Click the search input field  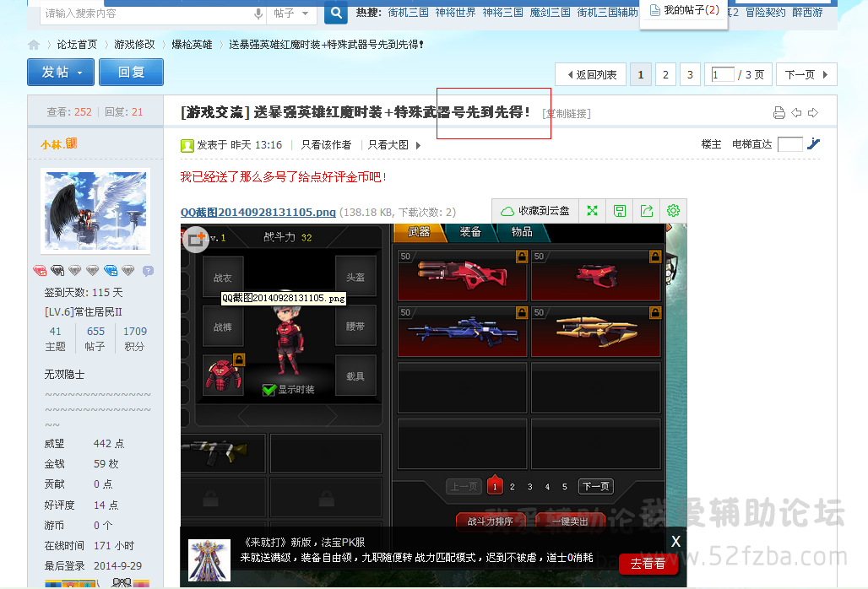tap(147, 14)
